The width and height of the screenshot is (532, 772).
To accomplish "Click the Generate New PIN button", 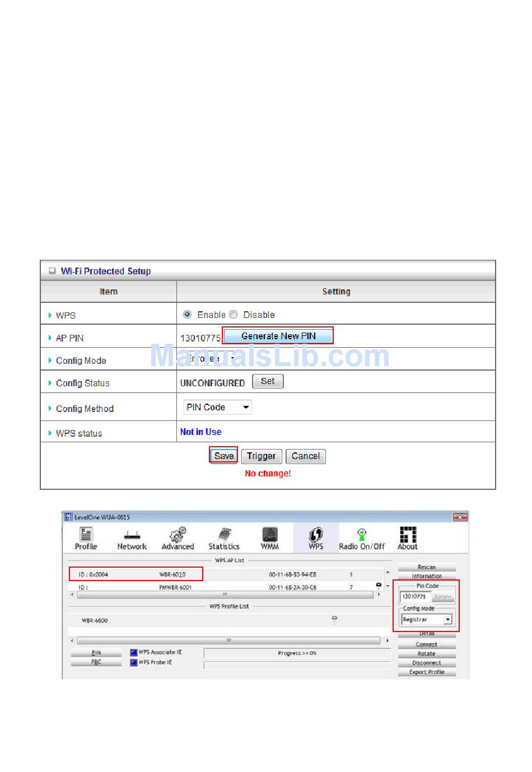I will pyautogui.click(x=278, y=336).
